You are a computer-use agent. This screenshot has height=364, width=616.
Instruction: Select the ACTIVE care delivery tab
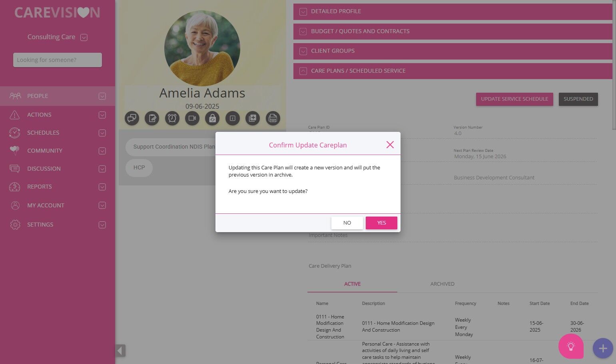(352, 284)
